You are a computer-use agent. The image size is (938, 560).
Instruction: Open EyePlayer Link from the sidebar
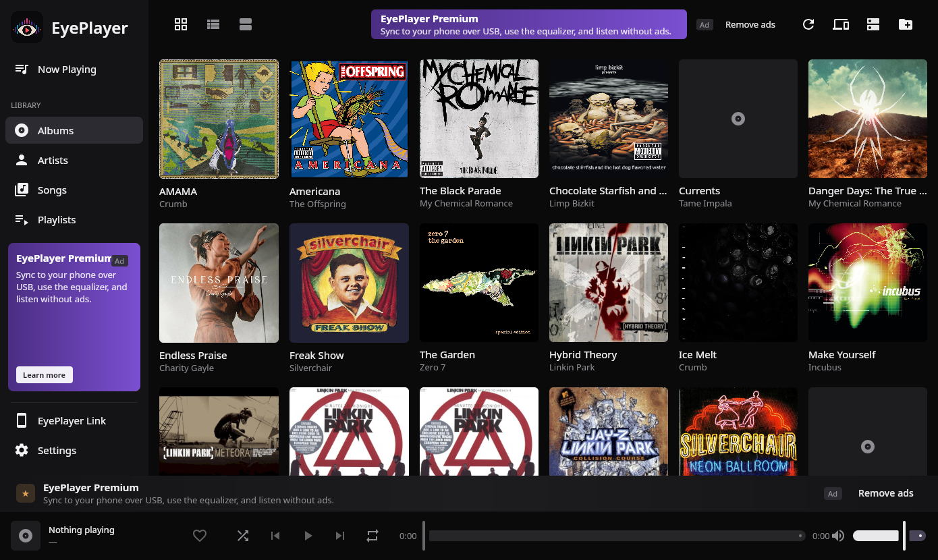74,420
